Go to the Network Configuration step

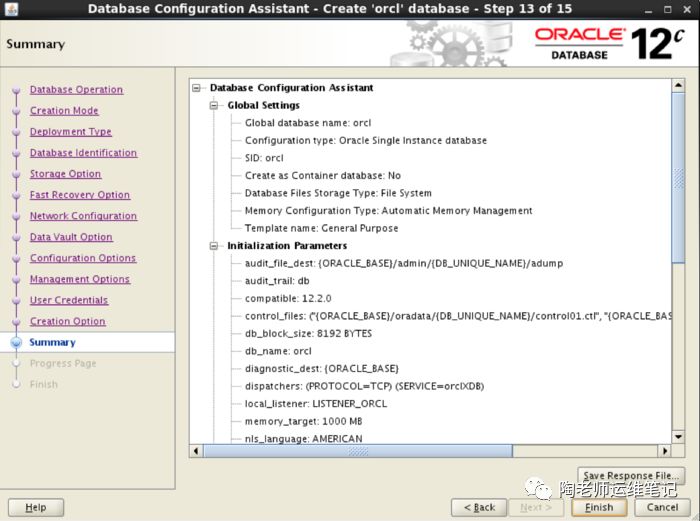[x=83, y=216]
